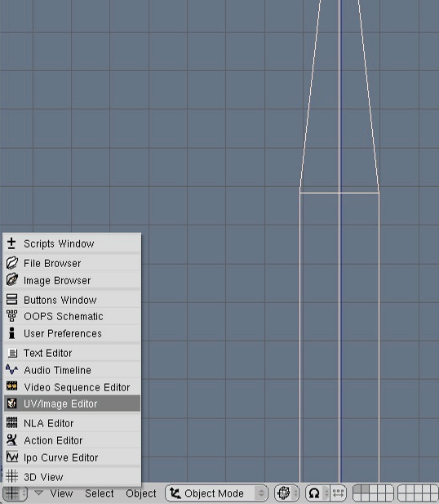The width and height of the screenshot is (439, 504).
Task: Click the Video Sequence Editor filmstrip icon
Action: coord(12,386)
